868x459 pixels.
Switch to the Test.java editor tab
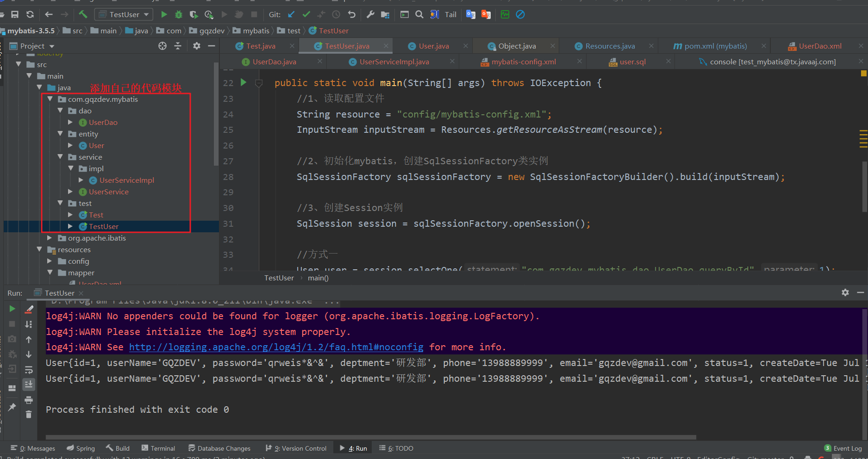(x=261, y=46)
